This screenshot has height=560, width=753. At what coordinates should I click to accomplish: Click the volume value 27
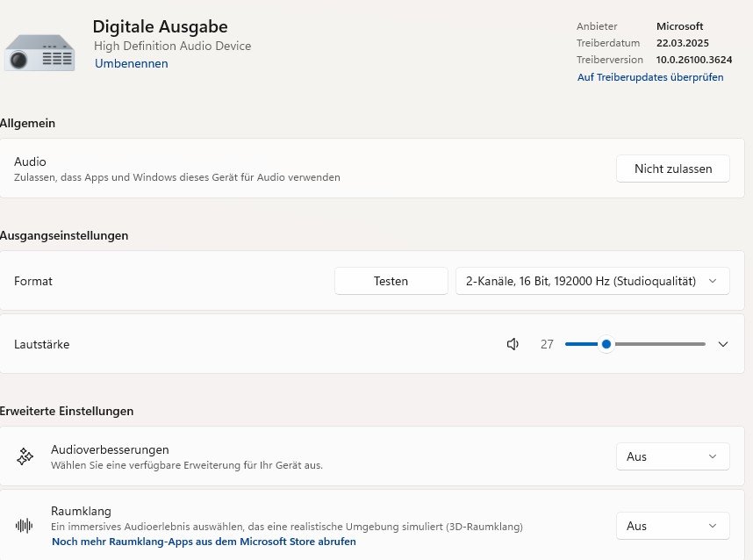coord(547,344)
